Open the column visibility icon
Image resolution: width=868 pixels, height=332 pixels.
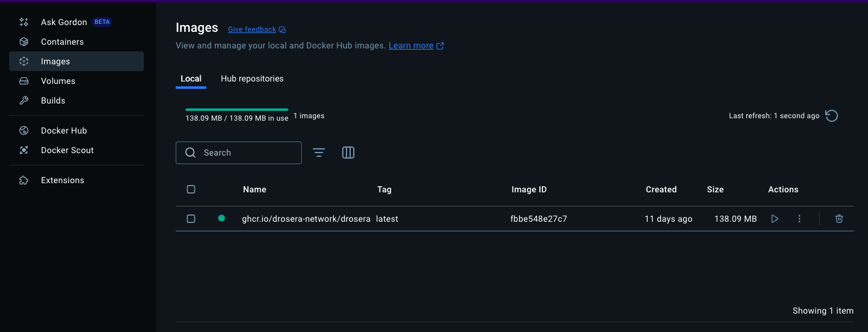pyautogui.click(x=348, y=153)
